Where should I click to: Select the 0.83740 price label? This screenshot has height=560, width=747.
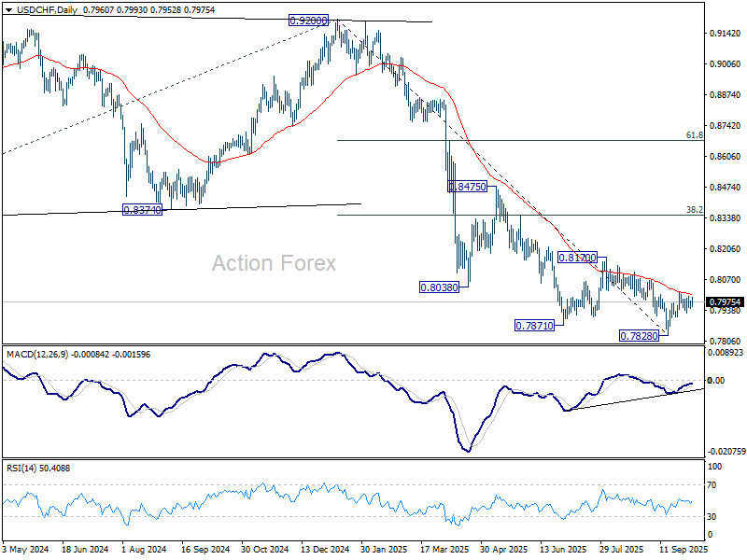click(143, 209)
